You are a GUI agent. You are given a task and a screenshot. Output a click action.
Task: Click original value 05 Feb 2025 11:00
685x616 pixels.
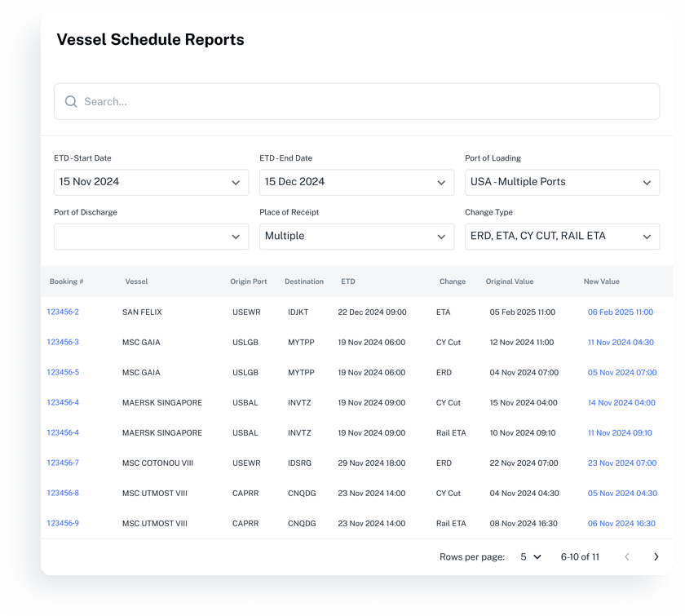pyautogui.click(x=523, y=312)
